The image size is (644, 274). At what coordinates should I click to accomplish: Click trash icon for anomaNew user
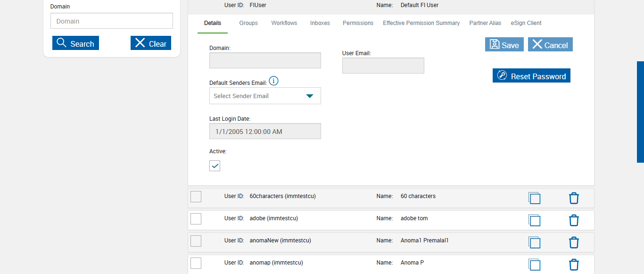click(x=574, y=242)
